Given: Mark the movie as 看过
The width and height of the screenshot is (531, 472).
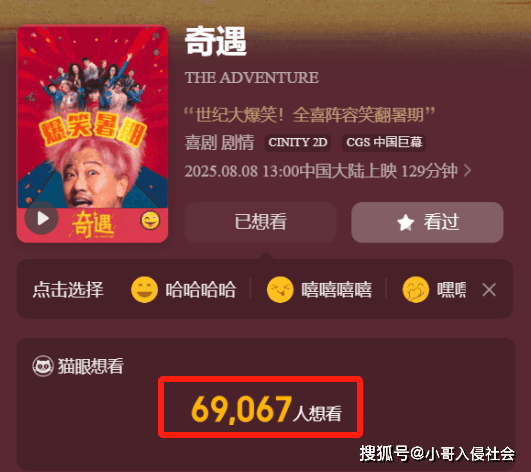Looking at the screenshot, I should pyautogui.click(x=427, y=222).
